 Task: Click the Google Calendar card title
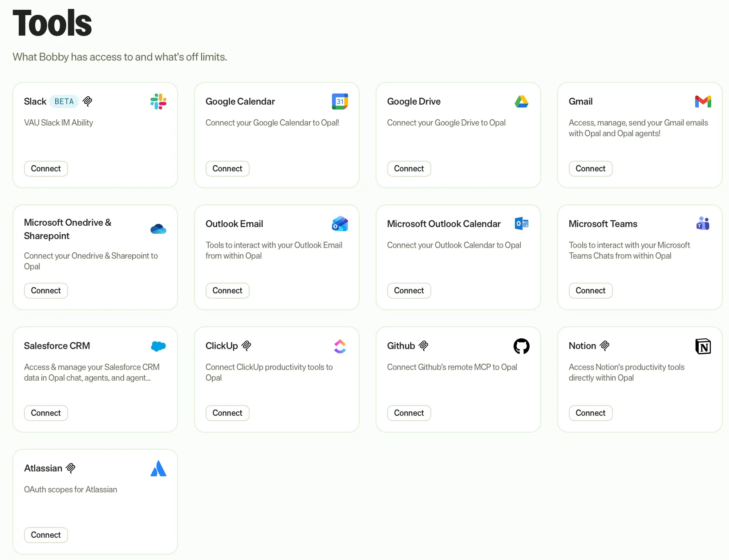click(x=240, y=101)
